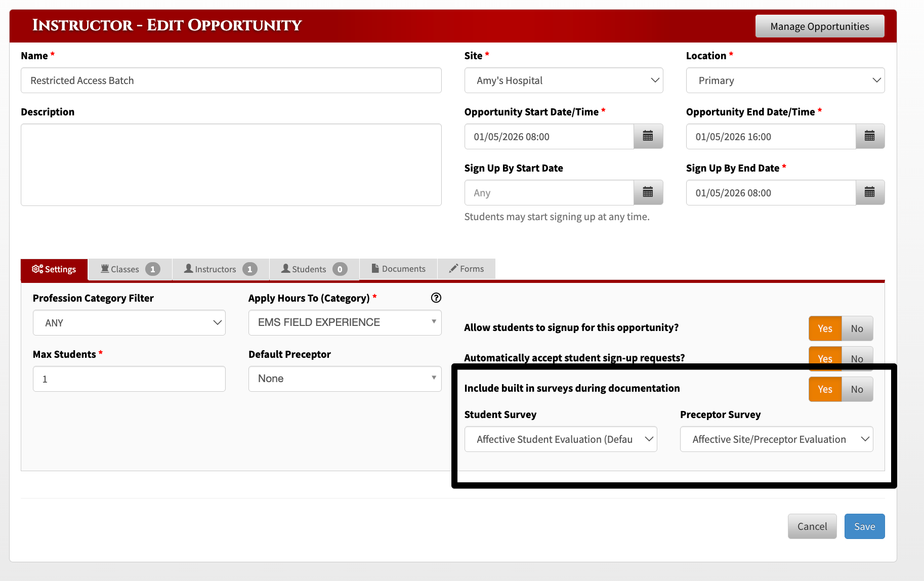Open the Default Preceptor dropdown
Viewport: 924px width, 581px height.
tap(345, 379)
